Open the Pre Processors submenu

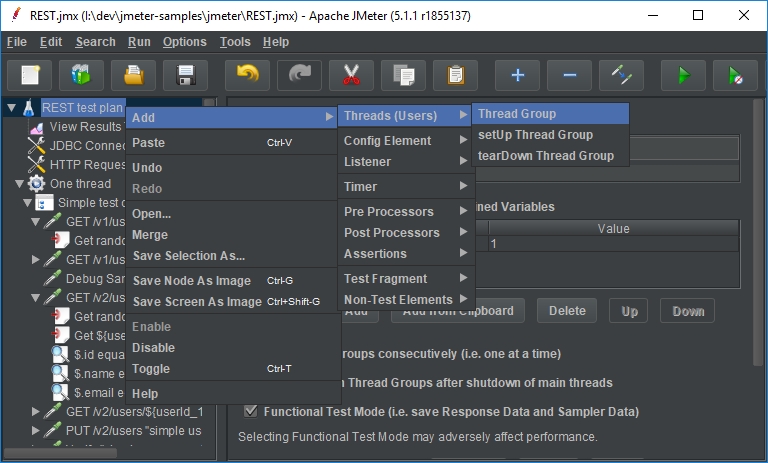pyautogui.click(x=406, y=212)
